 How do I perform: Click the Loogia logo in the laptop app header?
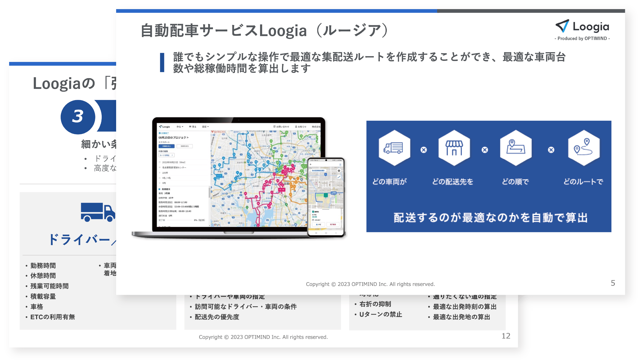click(164, 127)
